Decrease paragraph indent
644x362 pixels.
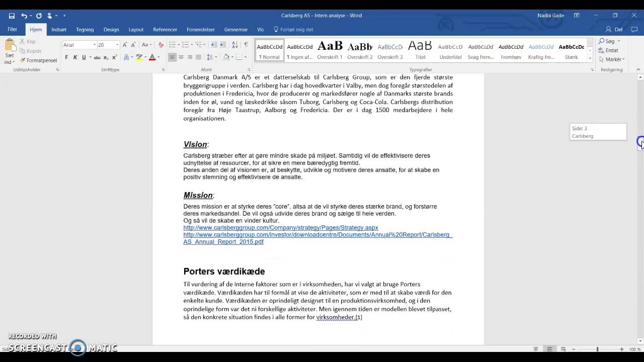[214, 45]
